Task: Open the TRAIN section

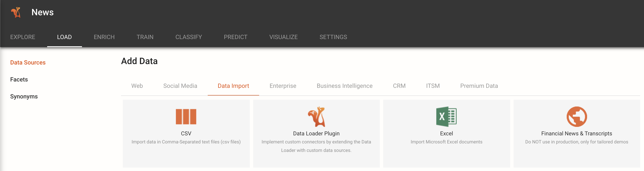Action: coord(145,37)
